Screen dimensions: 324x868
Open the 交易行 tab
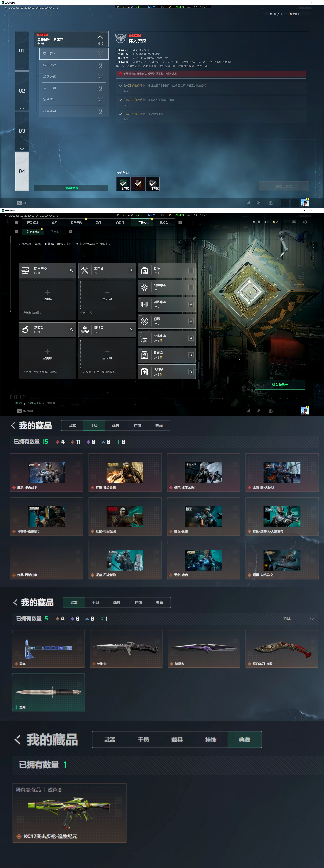coord(120,223)
